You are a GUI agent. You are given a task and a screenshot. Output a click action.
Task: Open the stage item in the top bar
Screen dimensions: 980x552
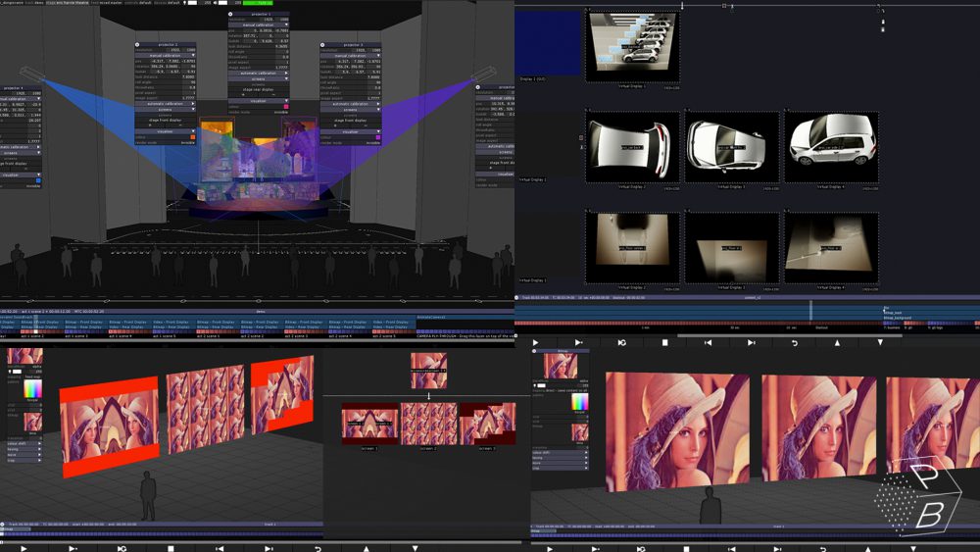(67, 3)
